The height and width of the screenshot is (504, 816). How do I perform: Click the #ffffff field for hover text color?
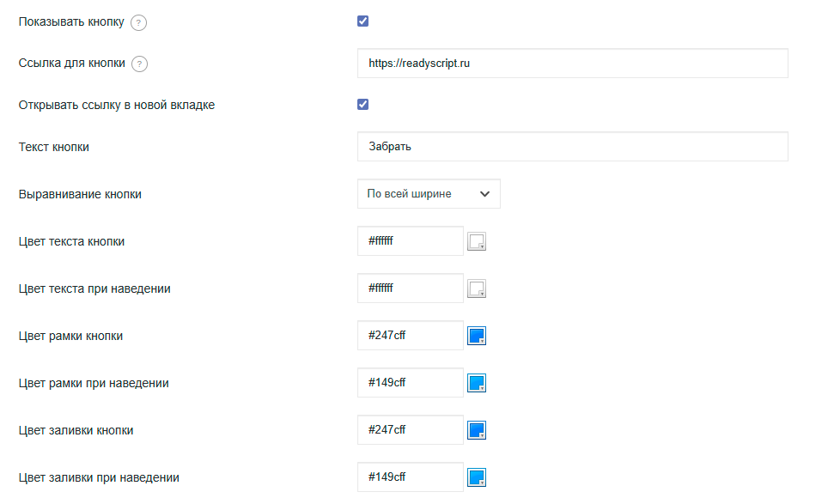[410, 288]
